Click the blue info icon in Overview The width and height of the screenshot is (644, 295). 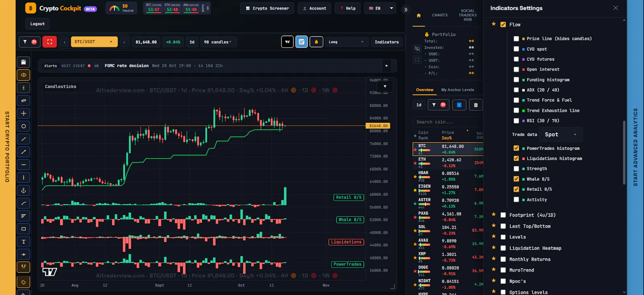click(x=459, y=105)
